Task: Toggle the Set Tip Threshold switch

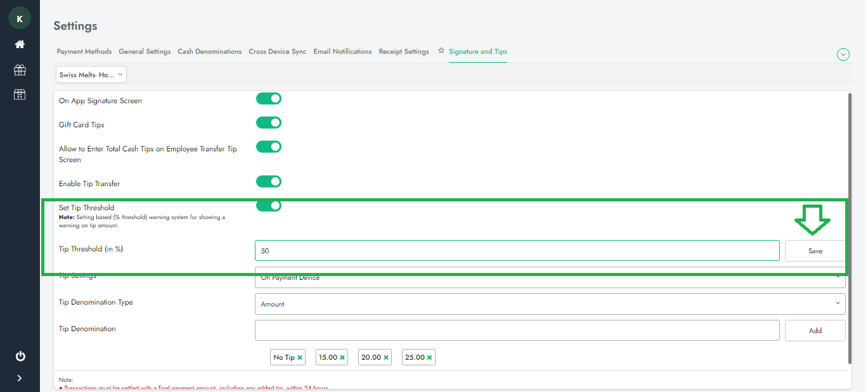Action: coord(268,206)
